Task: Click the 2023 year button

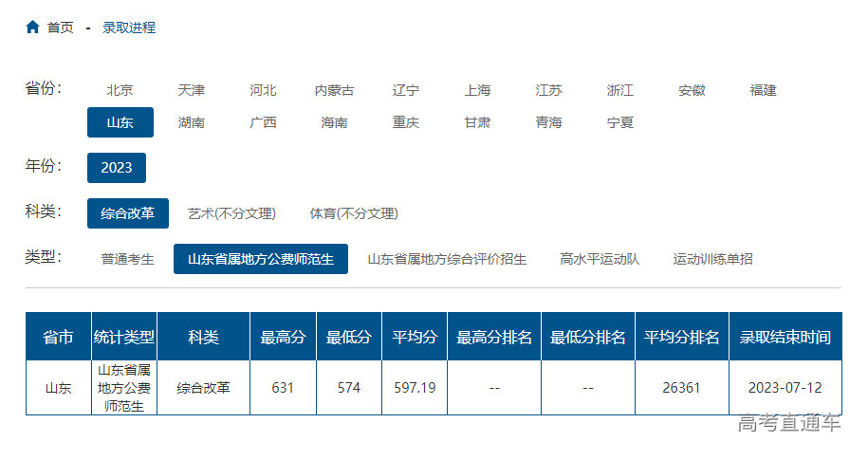Action: (117, 168)
